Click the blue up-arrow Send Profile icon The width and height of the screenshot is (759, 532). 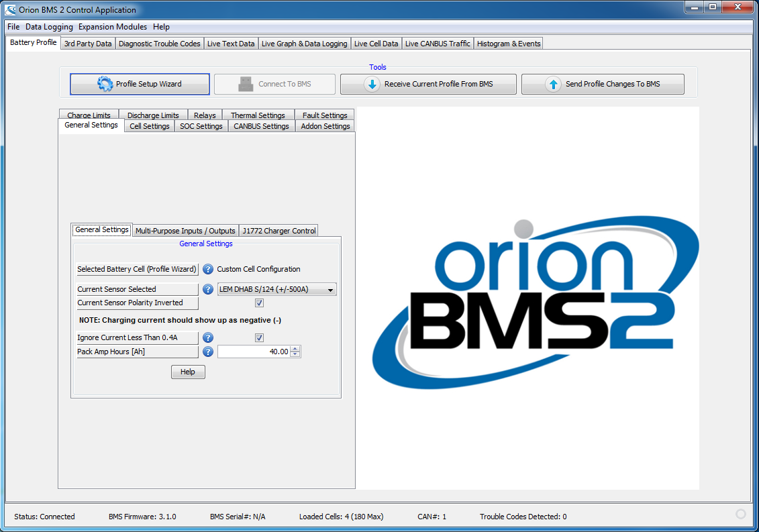[x=553, y=85]
